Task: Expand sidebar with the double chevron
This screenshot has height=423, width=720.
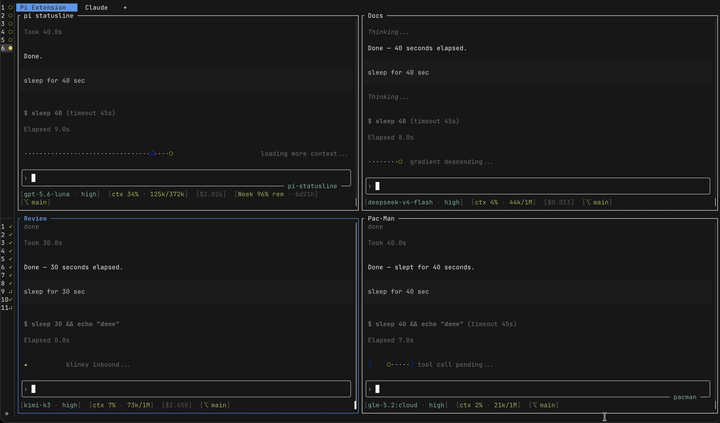Action: point(6,413)
